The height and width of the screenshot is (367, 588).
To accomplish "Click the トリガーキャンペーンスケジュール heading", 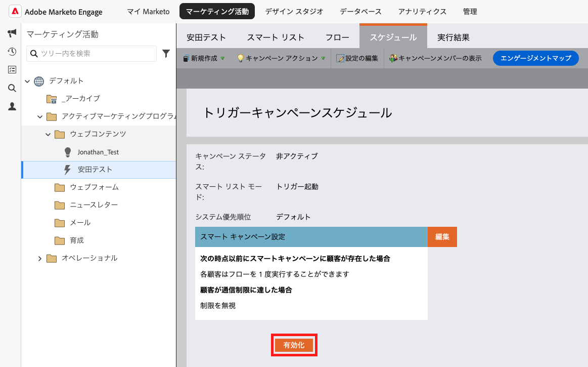I will pos(297,113).
